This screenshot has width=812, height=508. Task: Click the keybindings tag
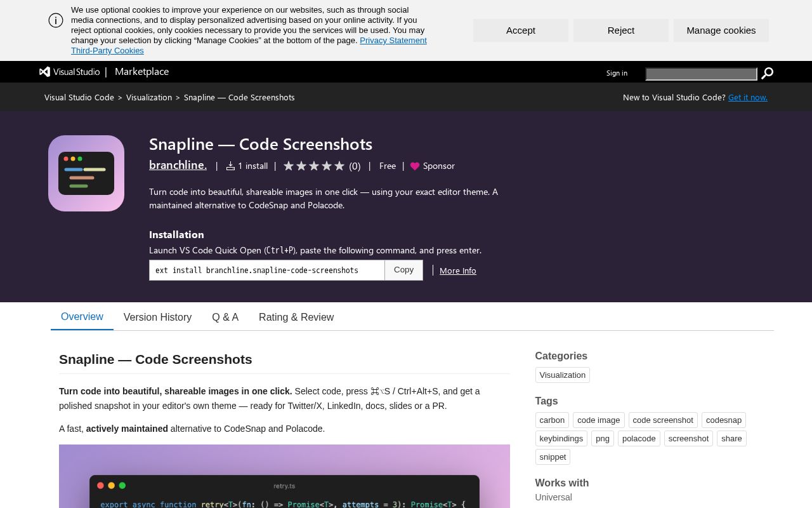[x=561, y=439]
